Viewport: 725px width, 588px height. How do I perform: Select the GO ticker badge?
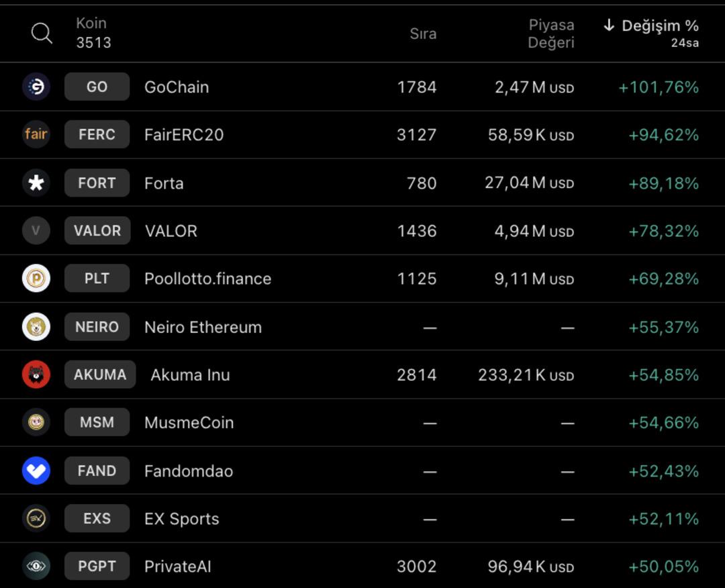coord(97,87)
